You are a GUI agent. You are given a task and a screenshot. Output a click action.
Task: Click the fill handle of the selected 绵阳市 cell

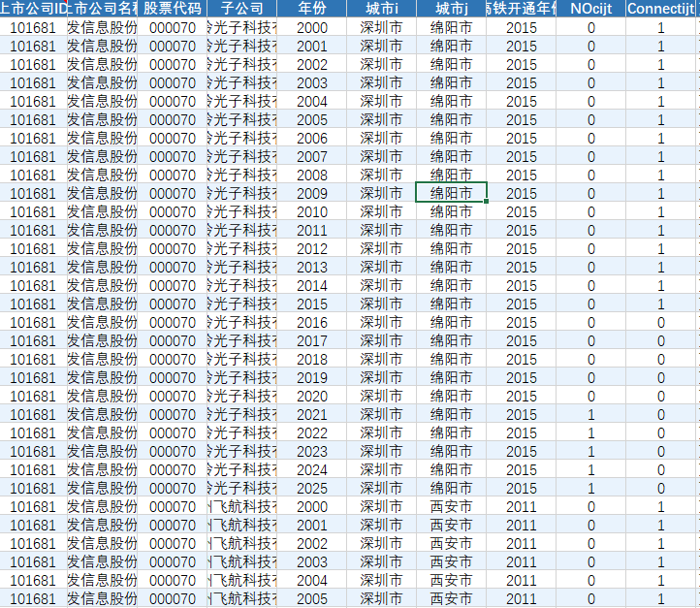pyautogui.click(x=486, y=202)
